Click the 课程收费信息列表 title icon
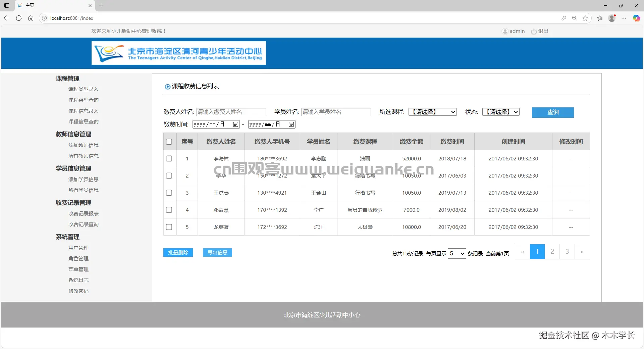Screen dimensions: 644x349 167,87
